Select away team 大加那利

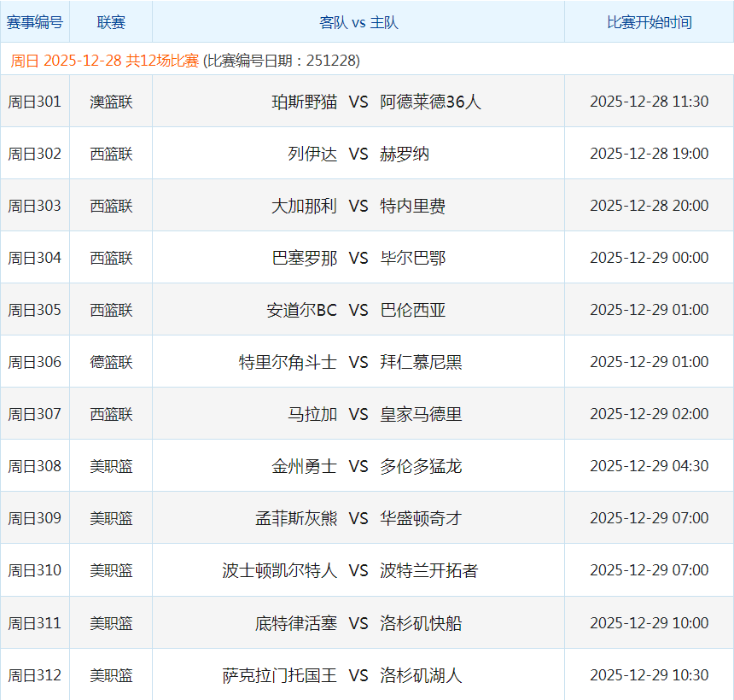[x=305, y=206]
